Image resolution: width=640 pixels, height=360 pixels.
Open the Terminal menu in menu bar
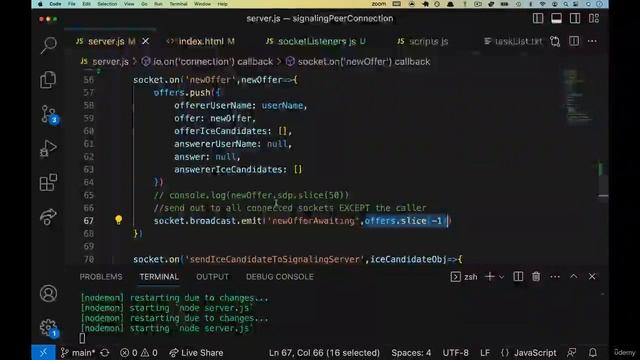178,4
